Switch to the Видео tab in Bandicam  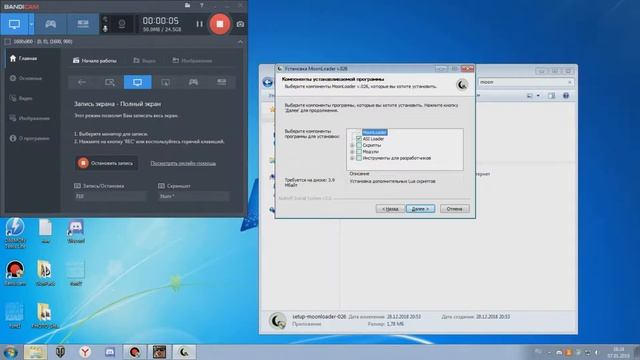[144, 60]
